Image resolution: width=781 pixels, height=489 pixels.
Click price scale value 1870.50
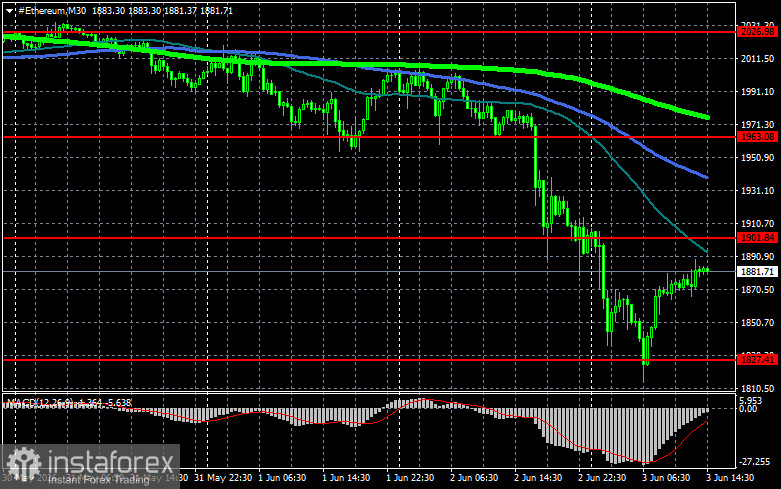pyautogui.click(x=758, y=289)
